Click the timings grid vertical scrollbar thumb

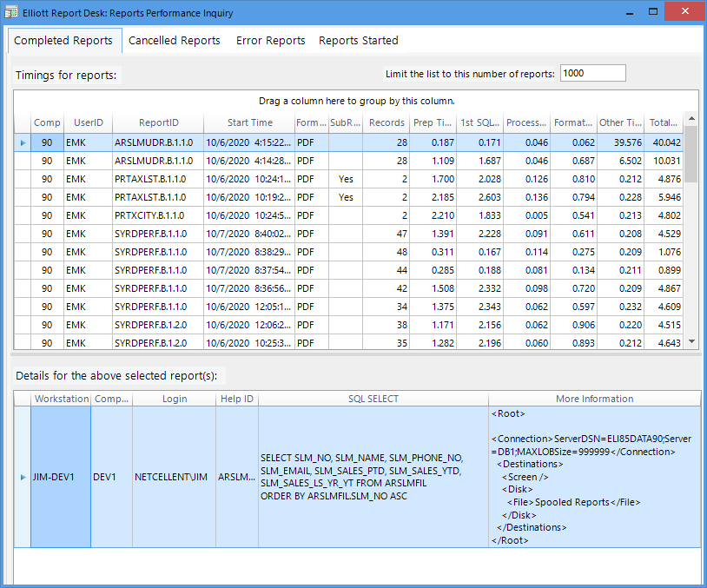(x=691, y=155)
